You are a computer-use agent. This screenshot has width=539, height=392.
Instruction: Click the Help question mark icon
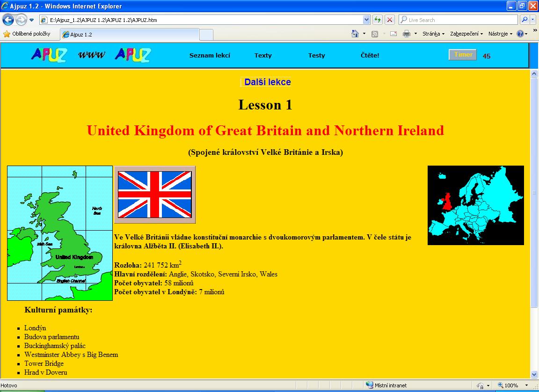coord(520,34)
